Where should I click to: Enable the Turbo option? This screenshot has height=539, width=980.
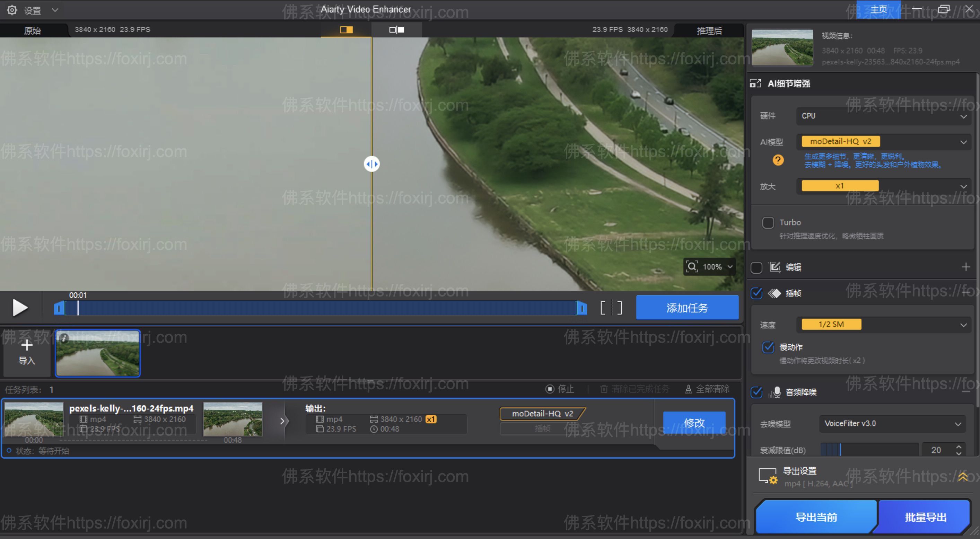(x=768, y=222)
